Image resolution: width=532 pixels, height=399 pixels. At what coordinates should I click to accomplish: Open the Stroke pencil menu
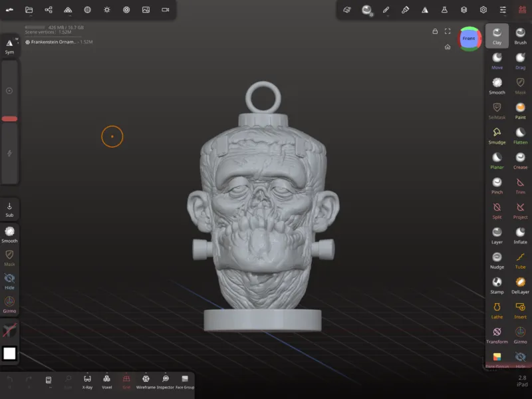pyautogui.click(x=386, y=10)
